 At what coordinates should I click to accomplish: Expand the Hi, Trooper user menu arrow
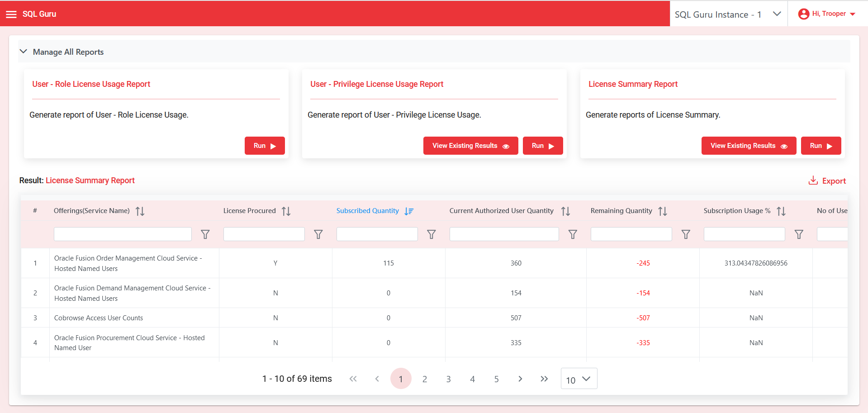(853, 14)
